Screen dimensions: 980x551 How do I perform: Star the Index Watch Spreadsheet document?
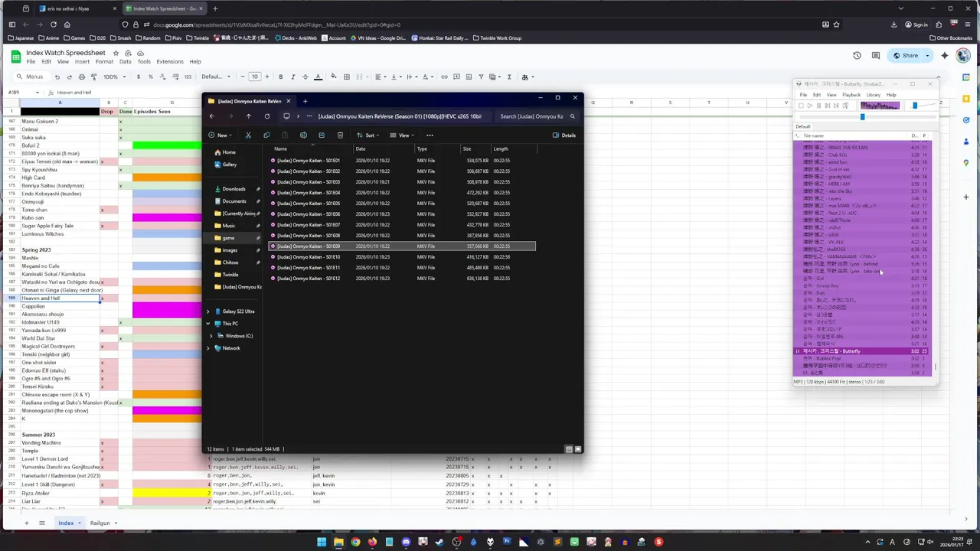[117, 53]
